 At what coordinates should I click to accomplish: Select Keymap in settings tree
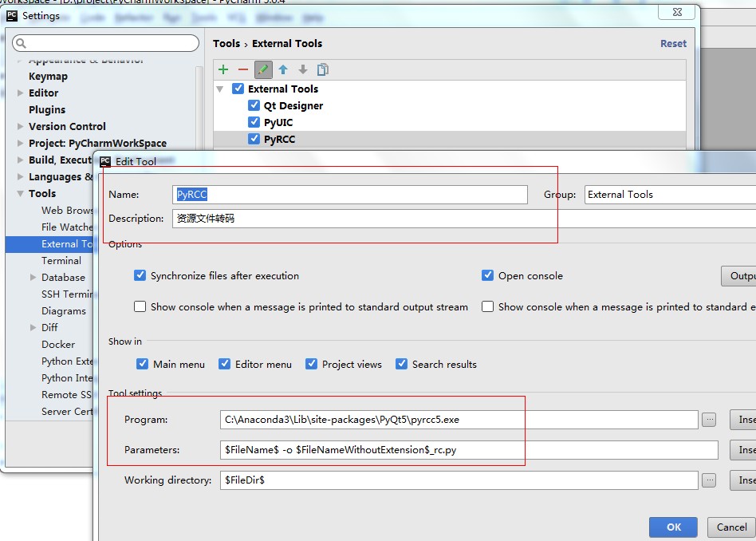[48, 77]
